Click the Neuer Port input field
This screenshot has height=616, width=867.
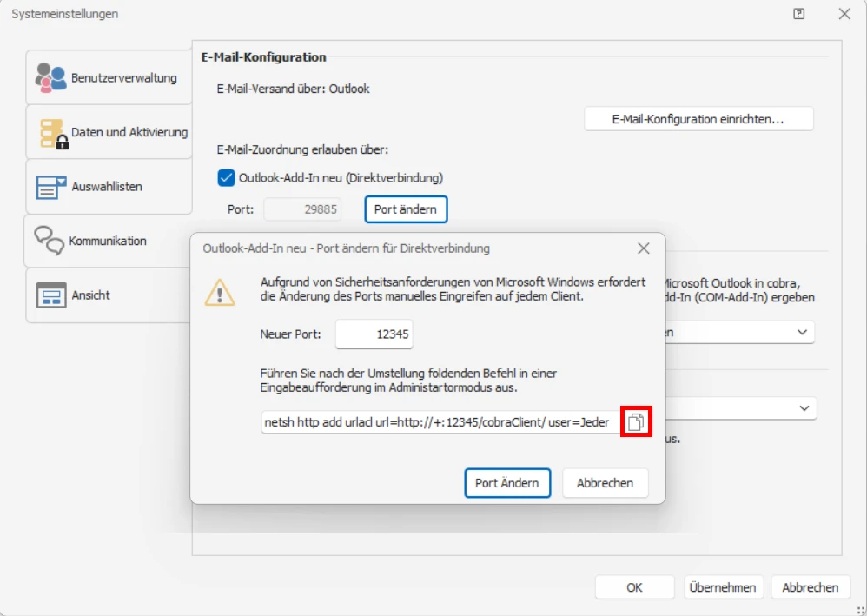pyautogui.click(x=374, y=334)
